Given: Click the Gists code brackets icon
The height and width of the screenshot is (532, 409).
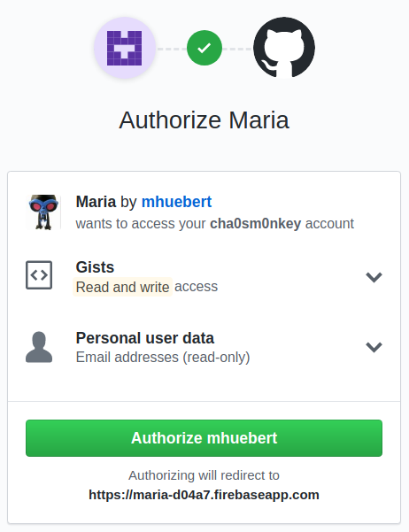Looking at the screenshot, I should point(39,274).
